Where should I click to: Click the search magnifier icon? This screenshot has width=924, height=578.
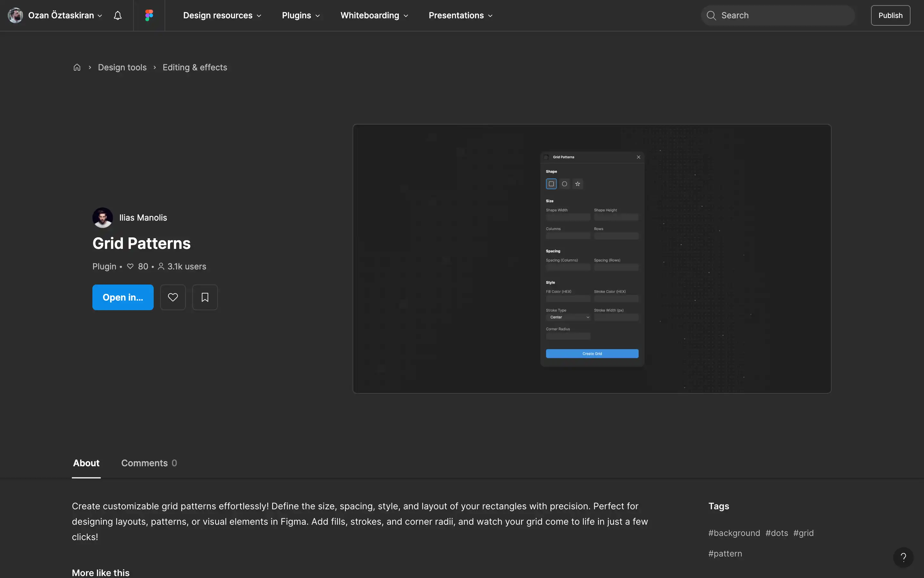pos(711,15)
